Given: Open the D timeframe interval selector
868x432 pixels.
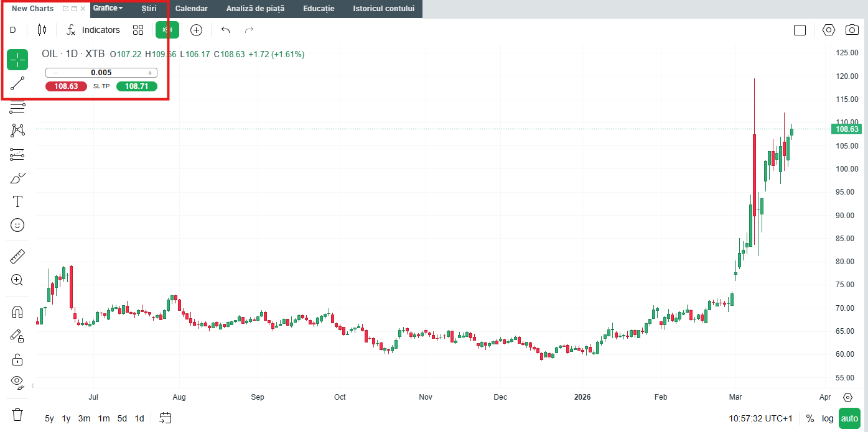Looking at the screenshot, I should tap(13, 30).
